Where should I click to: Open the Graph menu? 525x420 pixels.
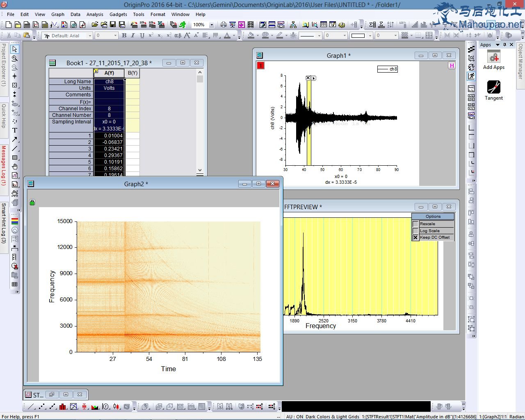(58, 14)
